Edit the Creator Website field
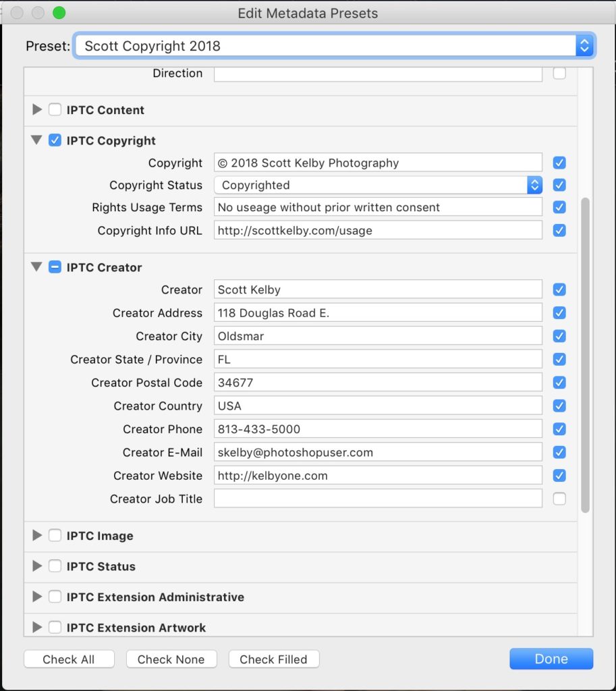Viewport: 616px width, 691px height. coord(378,476)
